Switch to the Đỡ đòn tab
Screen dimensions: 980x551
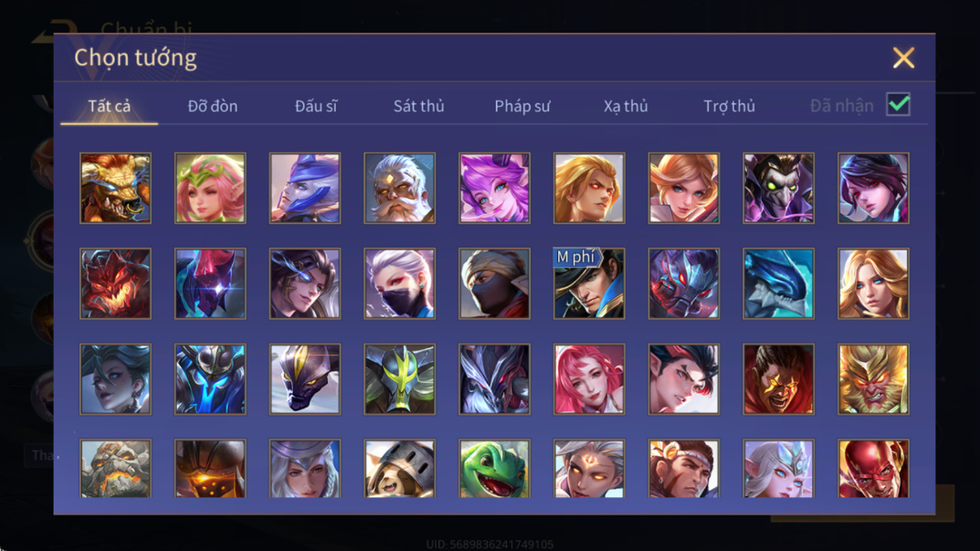213,106
